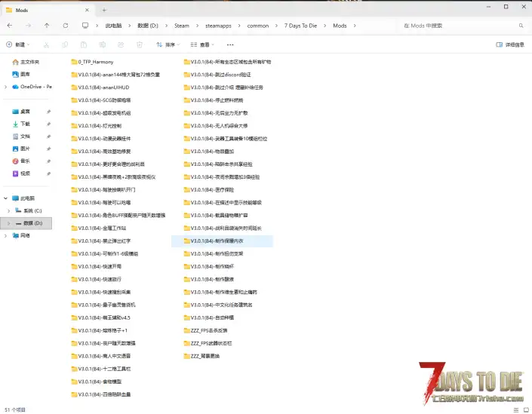532x414 pixels.
Task: Switch to details list view icon
Action: [516, 410]
